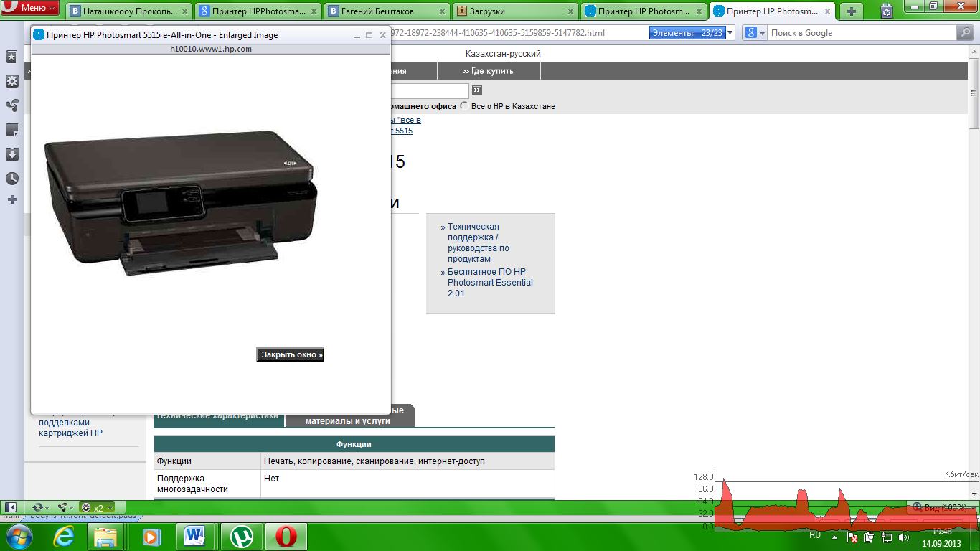Click Поддержка многозадачности table cell
Image resolution: width=980 pixels, height=551 pixels.
click(x=207, y=484)
